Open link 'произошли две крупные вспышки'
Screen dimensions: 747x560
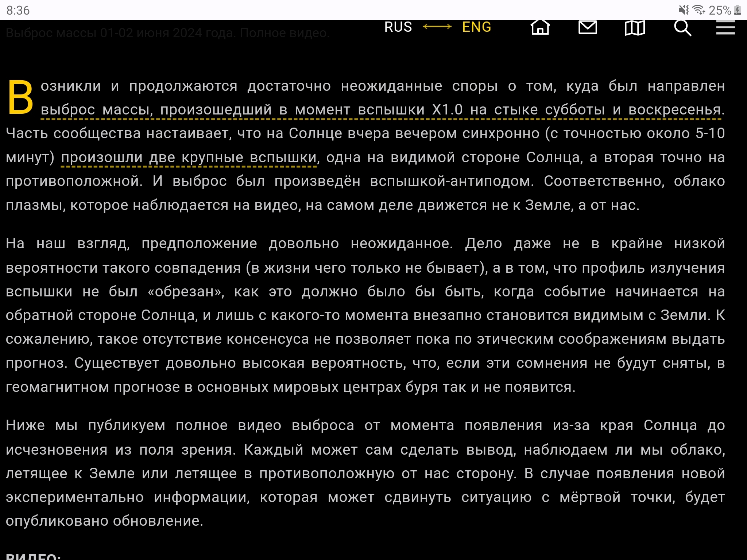189,157
